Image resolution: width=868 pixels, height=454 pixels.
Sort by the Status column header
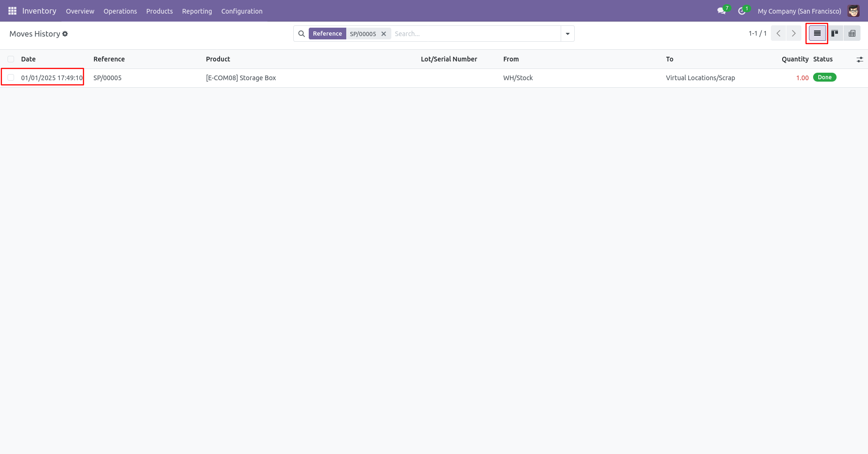pyautogui.click(x=823, y=59)
